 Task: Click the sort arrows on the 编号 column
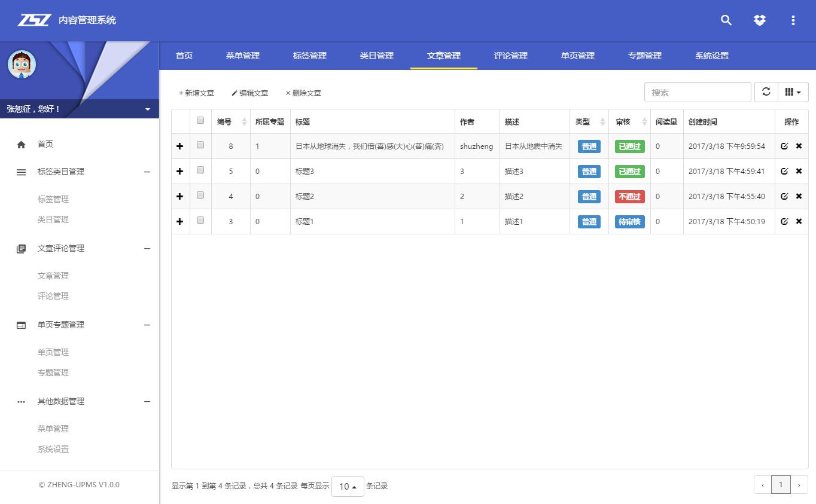(x=245, y=121)
